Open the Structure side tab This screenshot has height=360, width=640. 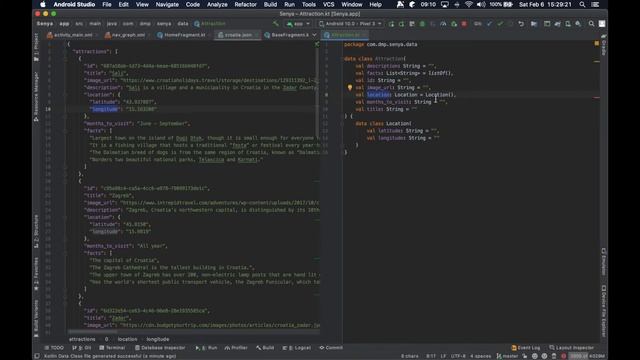point(36,231)
